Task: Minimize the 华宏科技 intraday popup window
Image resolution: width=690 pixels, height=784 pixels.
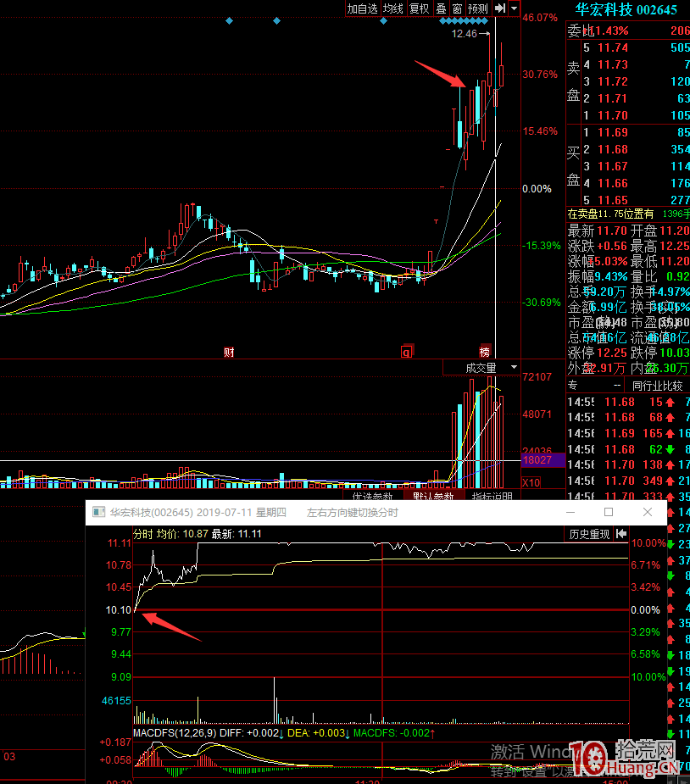Action: [x=570, y=512]
